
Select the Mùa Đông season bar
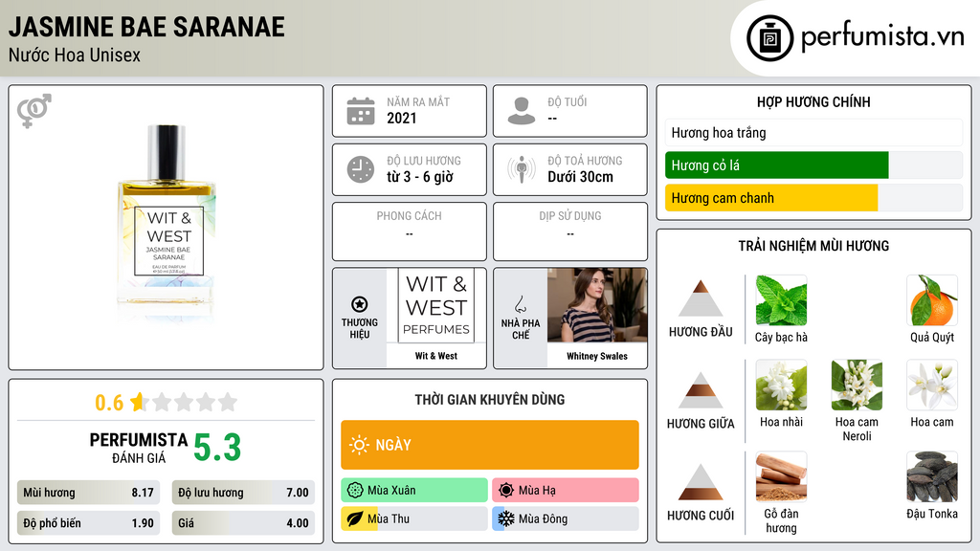coord(566,519)
